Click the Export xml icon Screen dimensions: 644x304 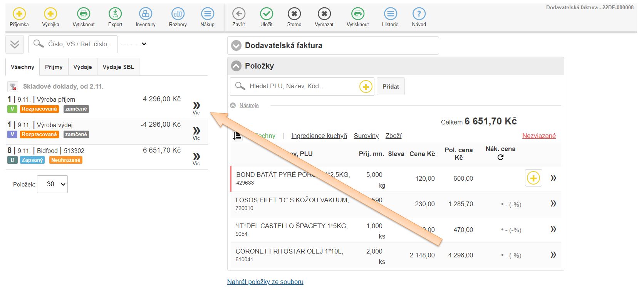pos(115,14)
